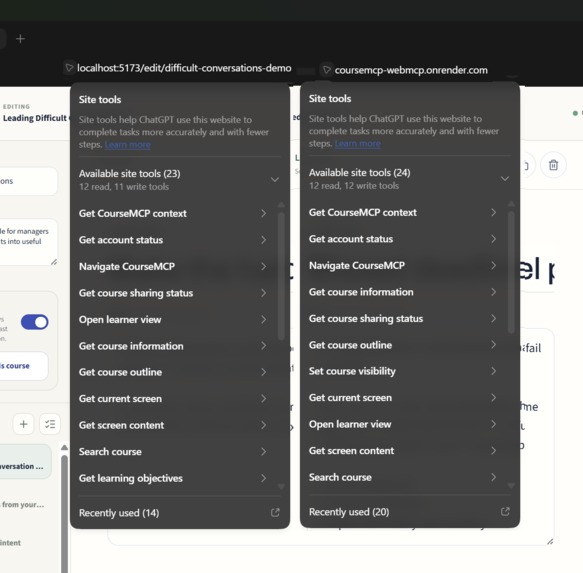The image size is (583, 573).
Task: Open new browser tab with plus icon
Action: pyautogui.click(x=20, y=39)
